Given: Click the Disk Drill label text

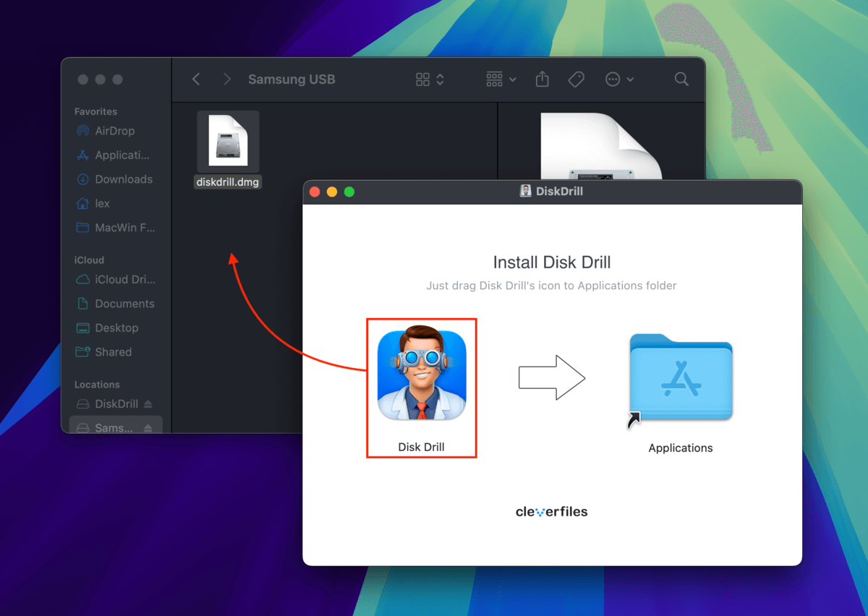Looking at the screenshot, I should [x=421, y=447].
